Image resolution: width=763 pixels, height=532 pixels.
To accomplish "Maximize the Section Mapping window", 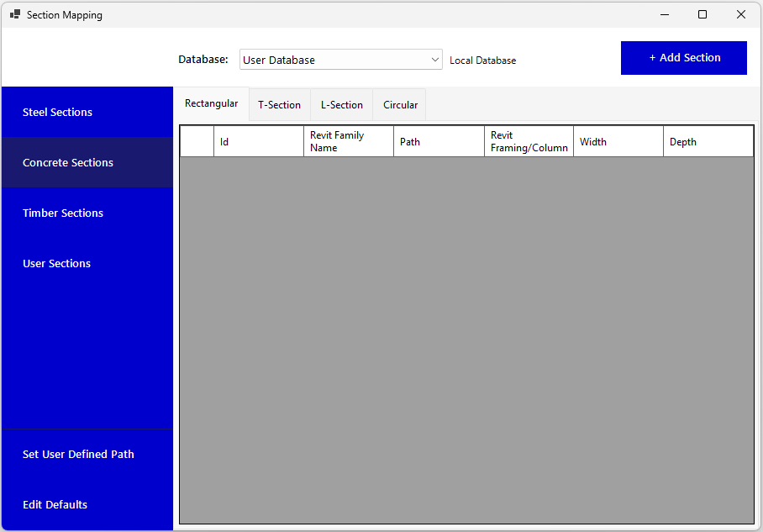I will click(x=702, y=14).
